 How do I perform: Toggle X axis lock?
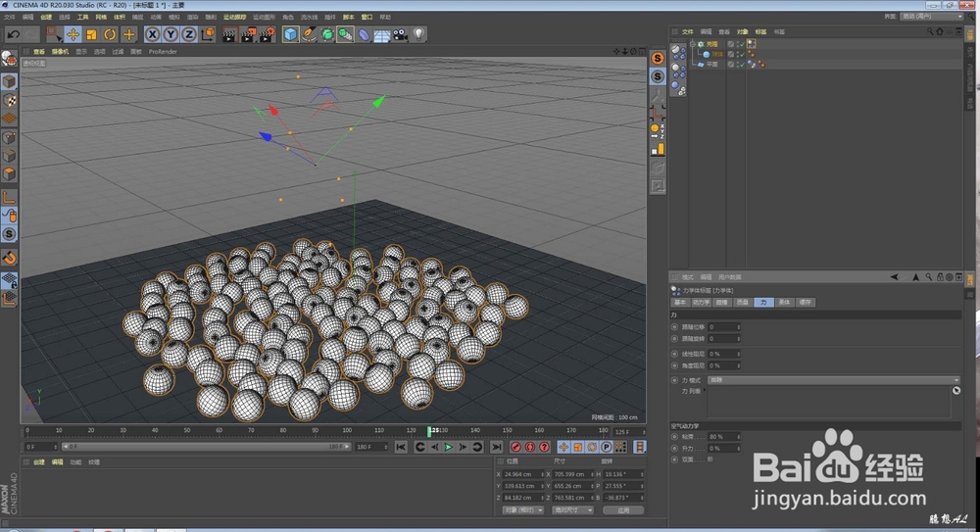coord(152,34)
